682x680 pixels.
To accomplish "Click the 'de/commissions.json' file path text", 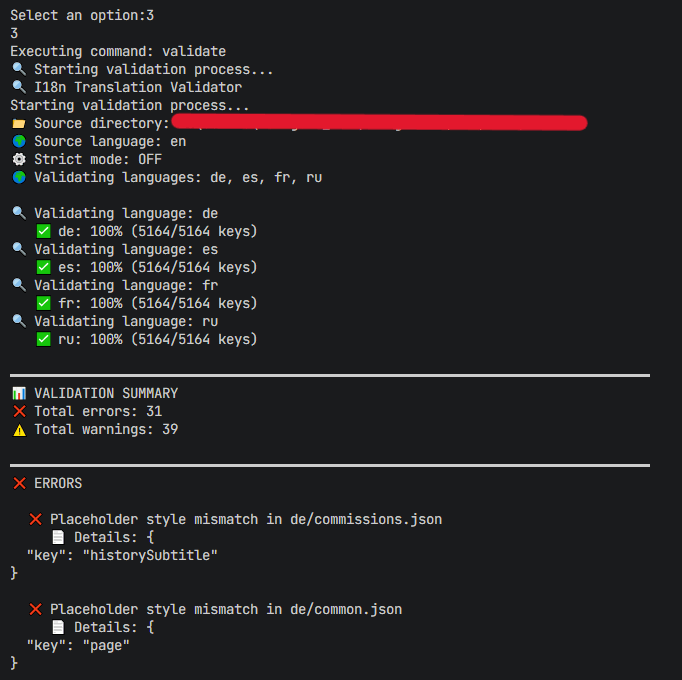I will pyautogui.click(x=366, y=519).
